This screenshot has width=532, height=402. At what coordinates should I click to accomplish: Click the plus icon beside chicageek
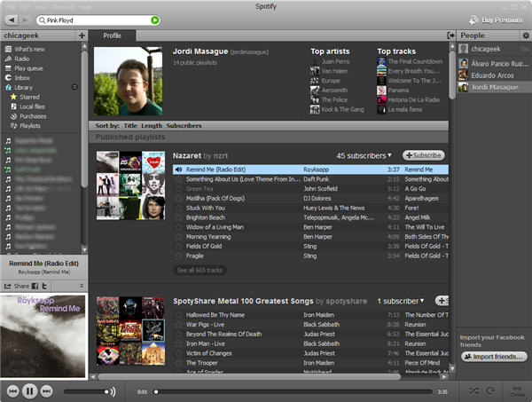[x=82, y=35]
